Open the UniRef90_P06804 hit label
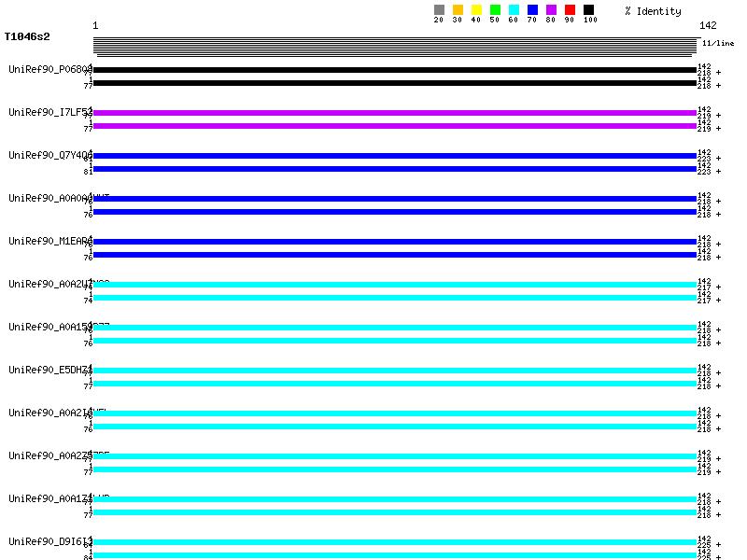 click(50, 69)
